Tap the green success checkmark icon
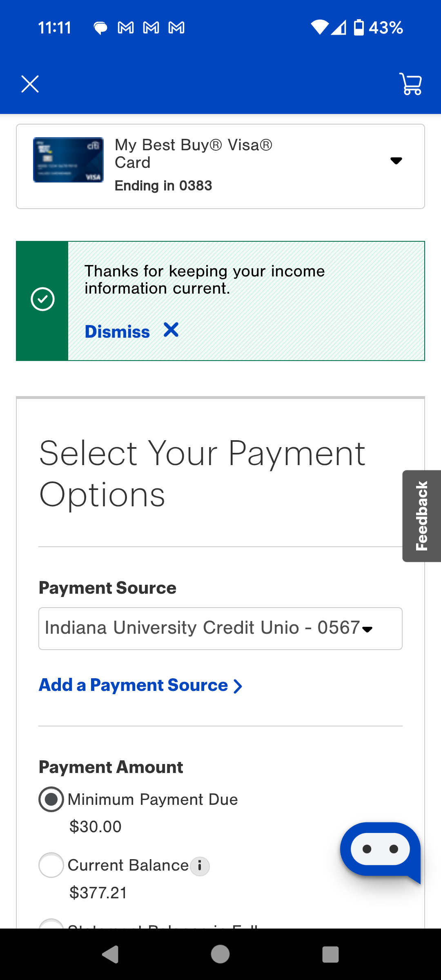441x980 pixels. click(42, 299)
